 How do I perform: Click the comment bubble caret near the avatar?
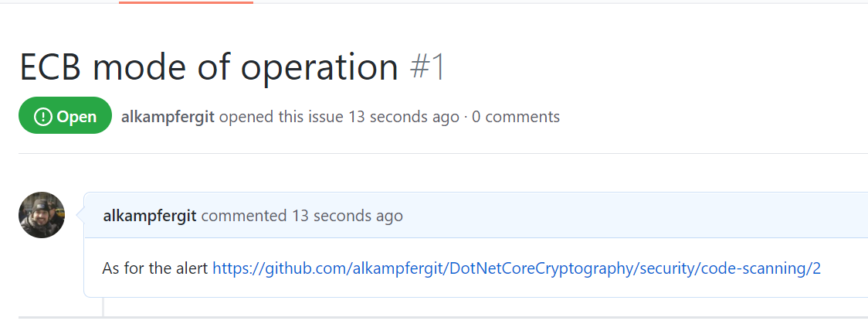(x=80, y=215)
